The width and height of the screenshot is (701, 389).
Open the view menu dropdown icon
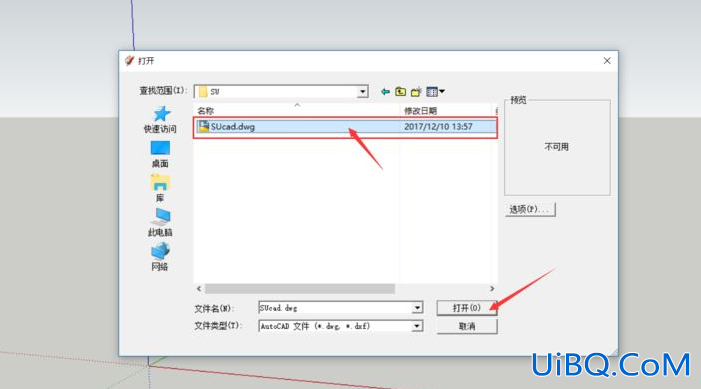pyautogui.click(x=435, y=92)
